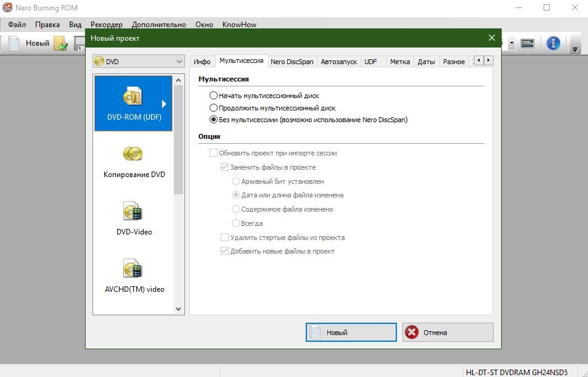This screenshot has height=377, width=588.
Task: Click the Nero Burning ROM app icon
Action: tap(7, 7)
